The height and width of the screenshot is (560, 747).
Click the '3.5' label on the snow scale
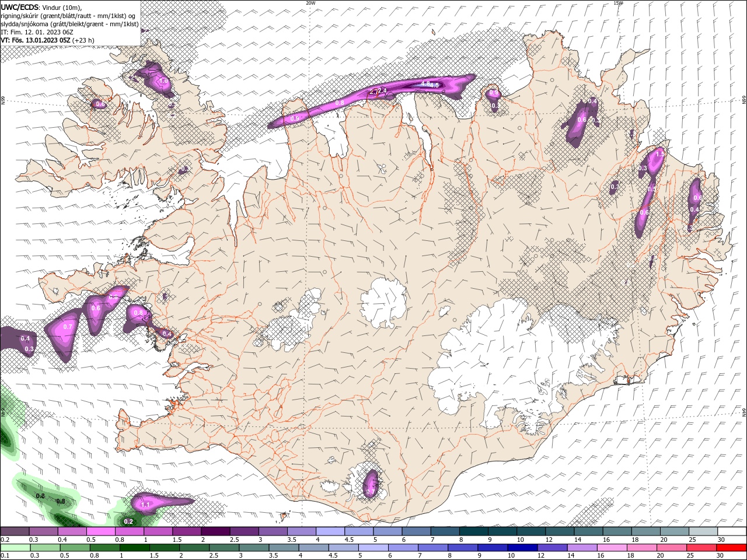click(x=292, y=540)
